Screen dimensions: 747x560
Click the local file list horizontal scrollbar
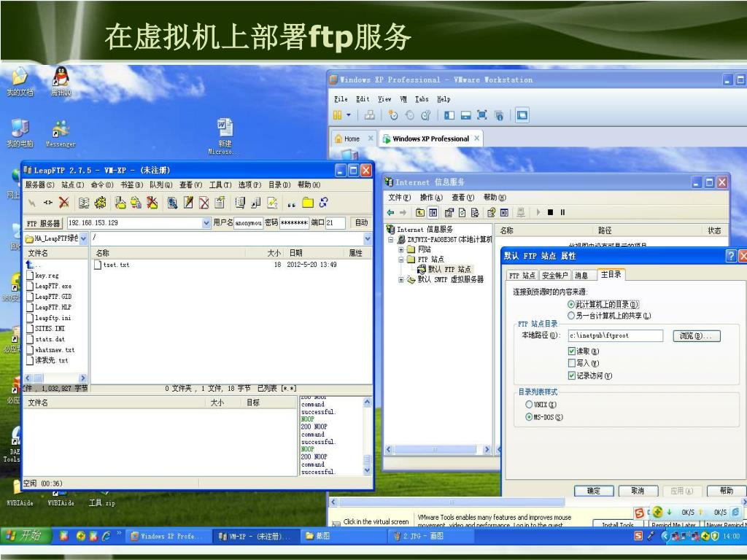click(55, 378)
